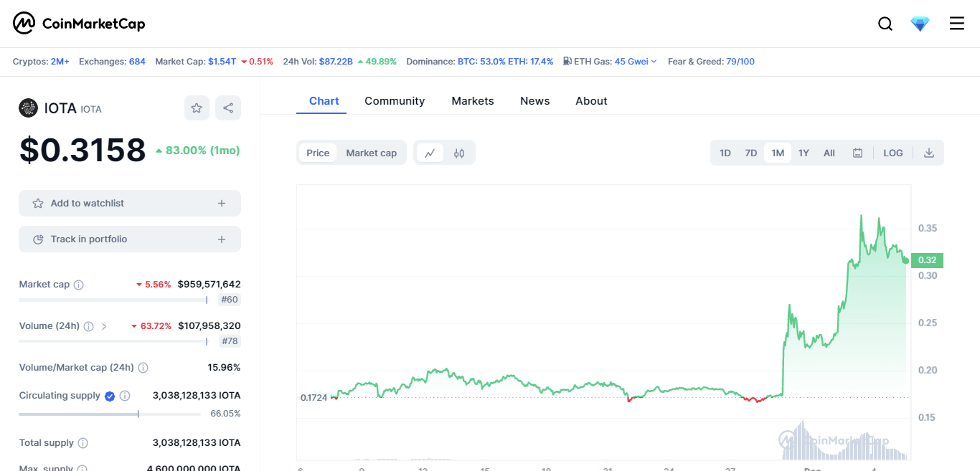Show Price chart data
This screenshot has height=471, width=980.
(x=318, y=153)
